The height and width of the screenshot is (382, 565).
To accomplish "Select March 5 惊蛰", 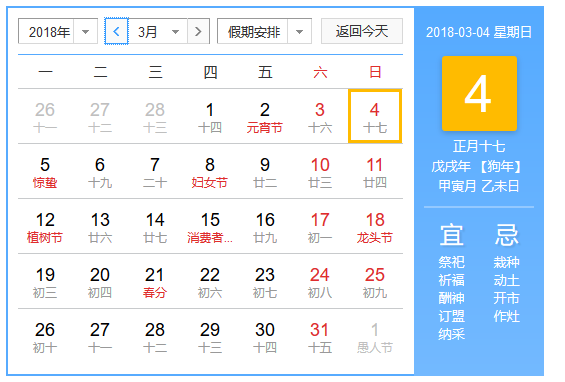I will [x=45, y=172].
